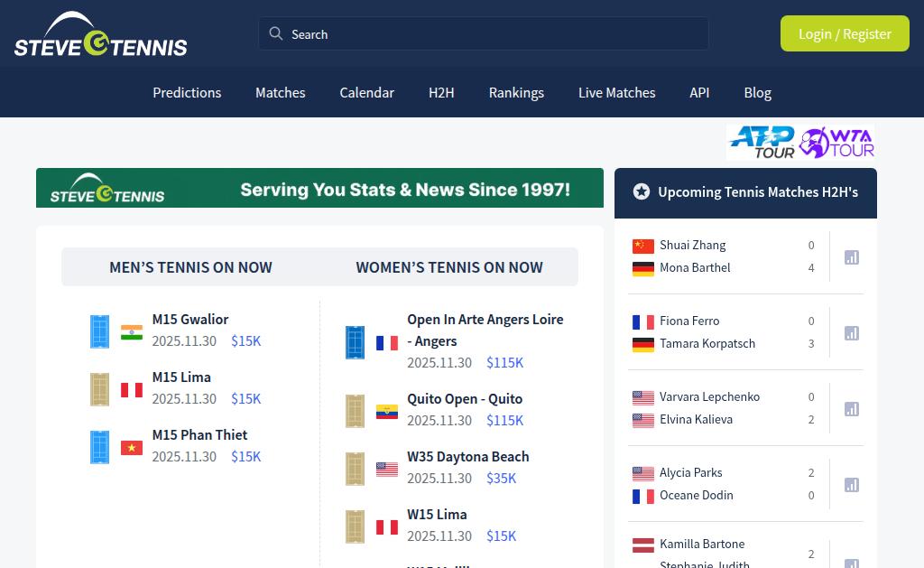Click the Serving You Stats & News banner
The height and width of the screenshot is (568, 924).
pos(319,188)
